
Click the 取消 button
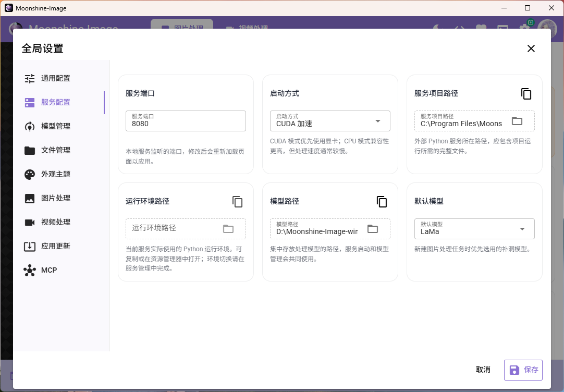483,370
